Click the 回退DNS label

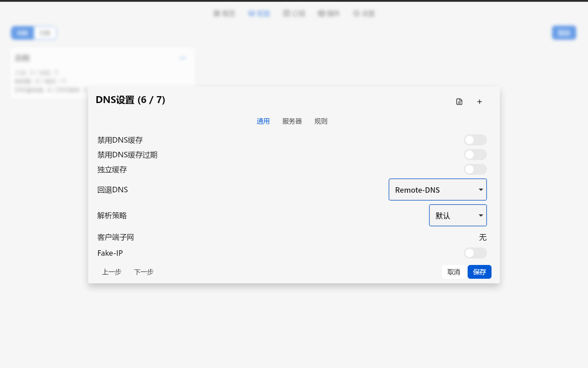113,190
